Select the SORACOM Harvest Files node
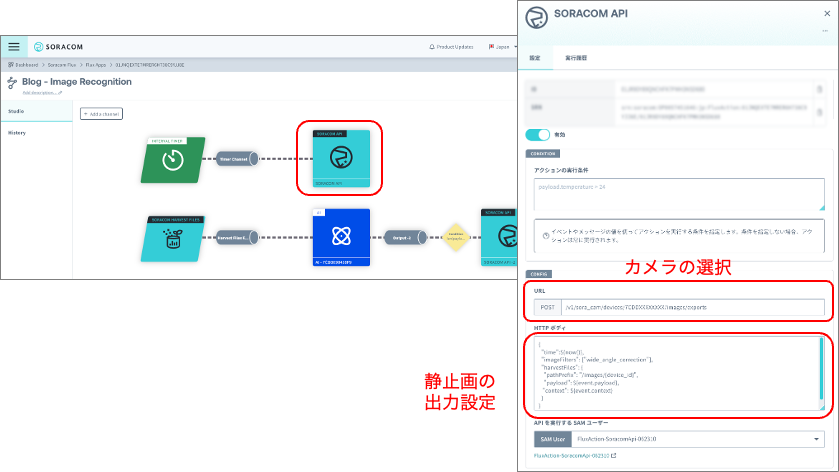 coord(173,239)
